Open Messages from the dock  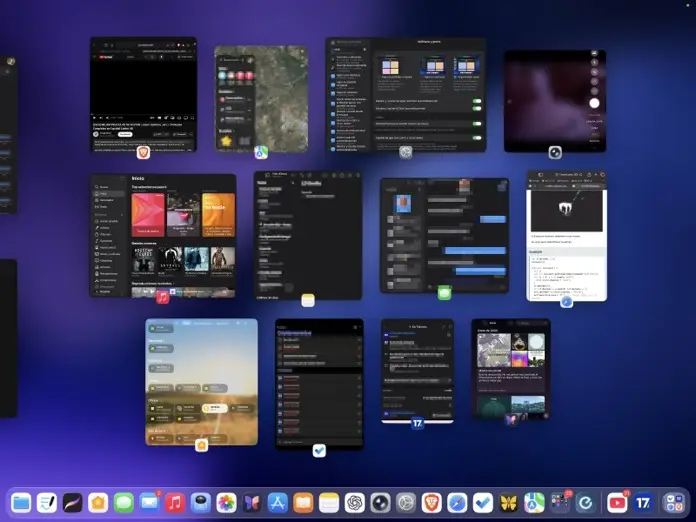[x=124, y=503]
